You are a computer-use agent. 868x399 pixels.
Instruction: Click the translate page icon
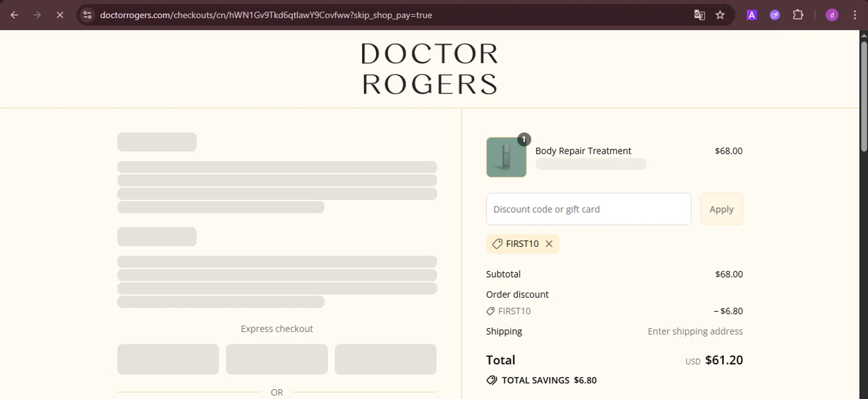coord(700,15)
